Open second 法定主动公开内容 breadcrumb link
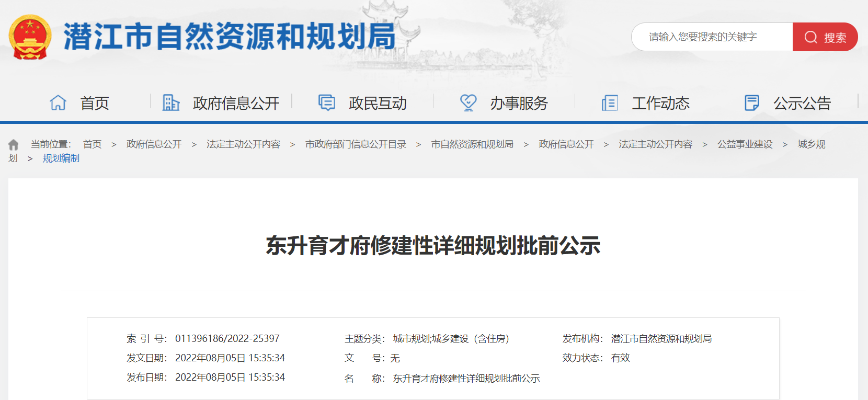 click(x=655, y=144)
